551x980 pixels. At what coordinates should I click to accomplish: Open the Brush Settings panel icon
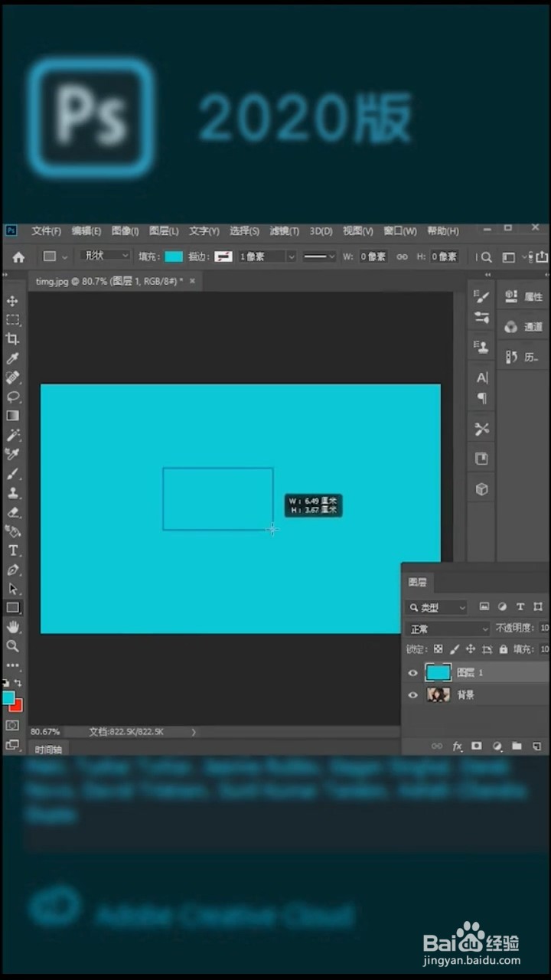tap(481, 296)
